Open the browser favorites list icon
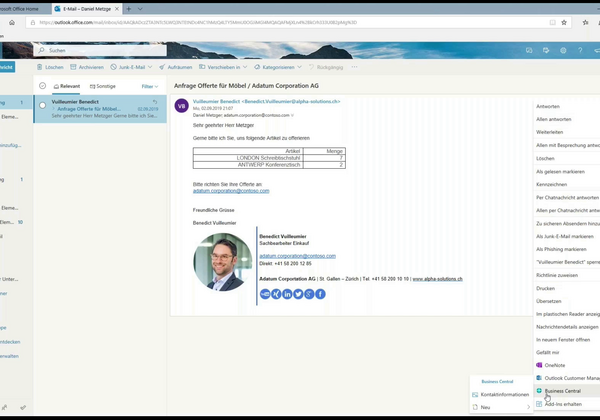The width and height of the screenshot is (600, 420). [x=585, y=23]
